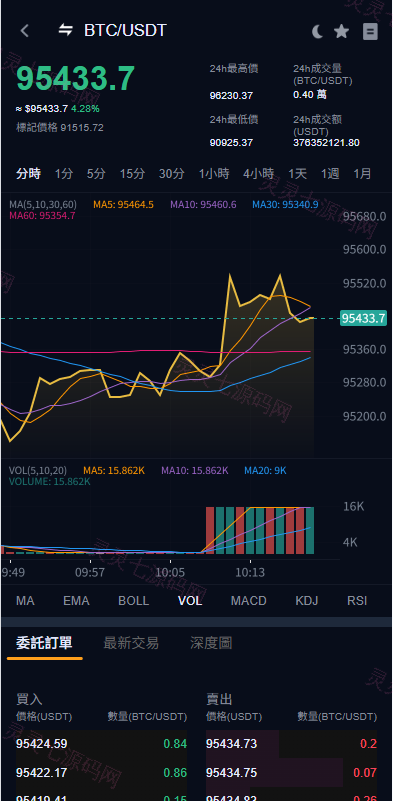Switch trading pair via swap arrows icon
This screenshot has height=801, width=393.
coord(65,30)
